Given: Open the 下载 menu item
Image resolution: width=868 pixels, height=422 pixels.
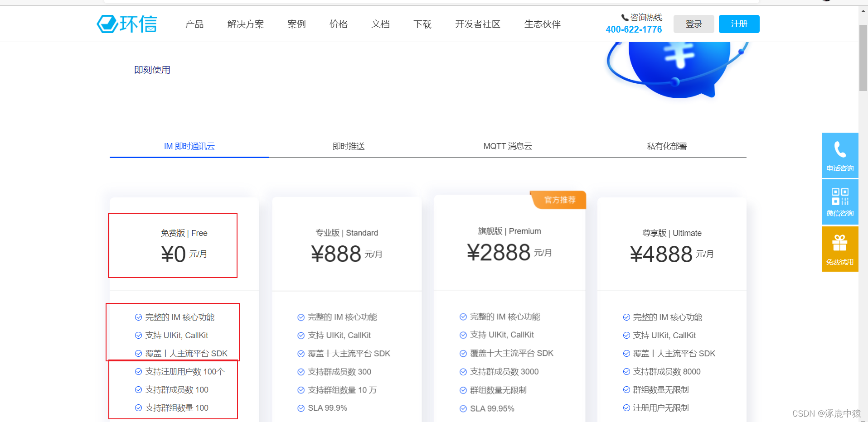Looking at the screenshot, I should 422,24.
